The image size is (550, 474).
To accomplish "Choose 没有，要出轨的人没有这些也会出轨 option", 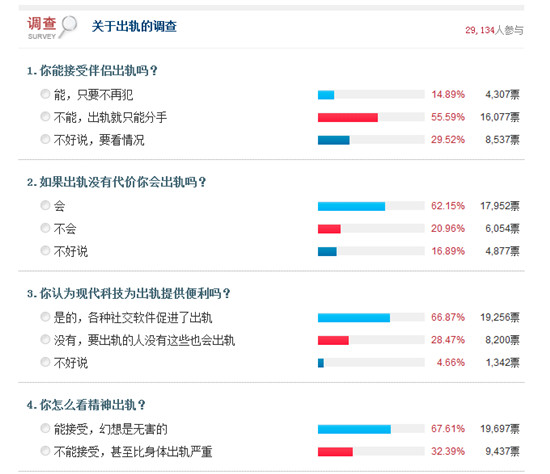I will (45, 339).
